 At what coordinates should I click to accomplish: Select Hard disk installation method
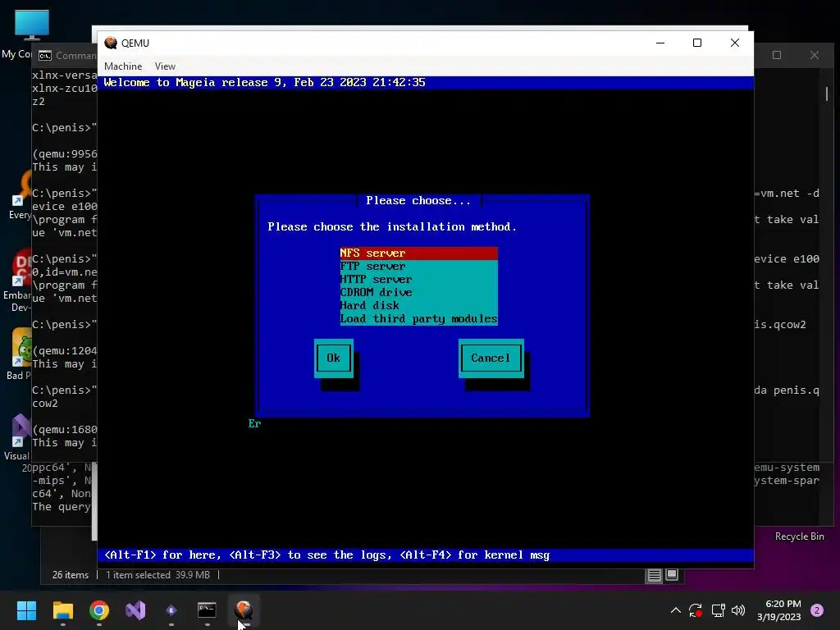(x=419, y=305)
